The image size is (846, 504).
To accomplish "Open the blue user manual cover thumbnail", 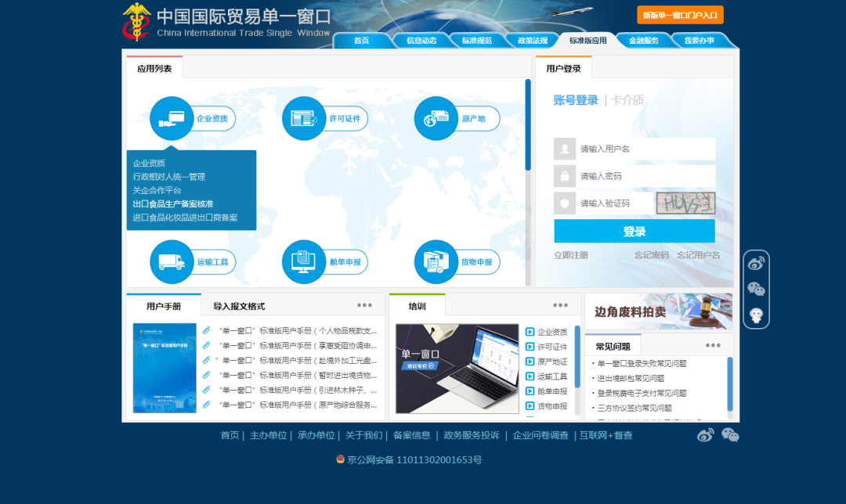I will 164,368.
